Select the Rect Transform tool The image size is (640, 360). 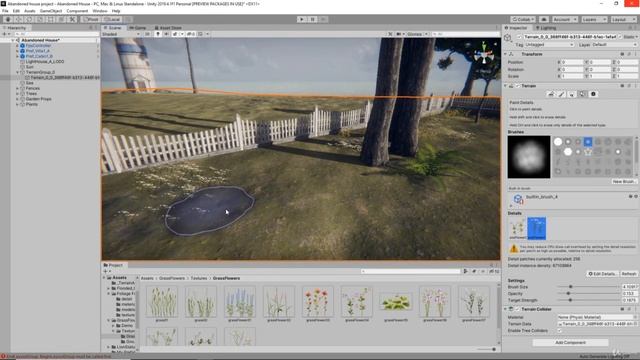coord(51,19)
